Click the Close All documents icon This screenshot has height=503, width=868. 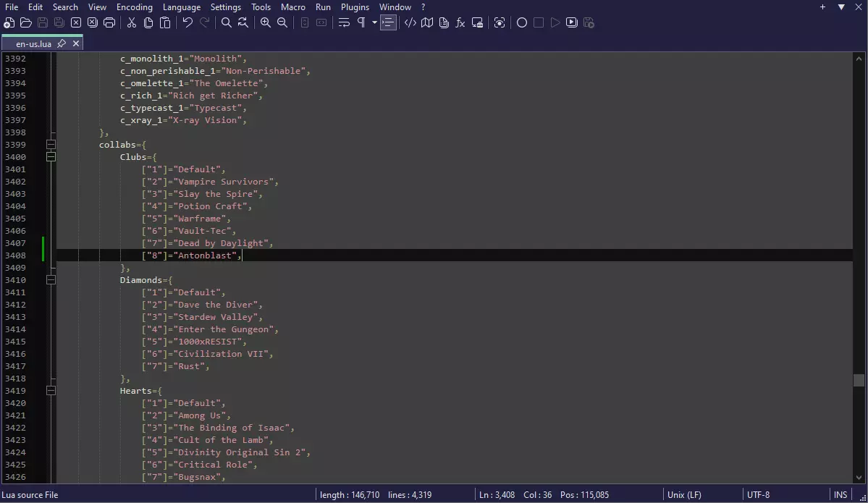click(93, 22)
